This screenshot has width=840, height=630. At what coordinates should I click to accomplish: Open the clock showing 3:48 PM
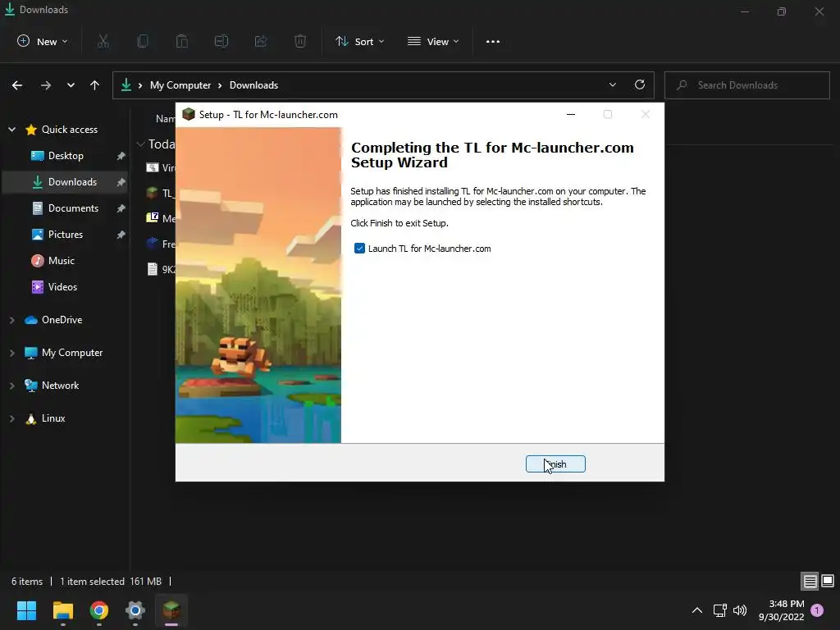782,610
